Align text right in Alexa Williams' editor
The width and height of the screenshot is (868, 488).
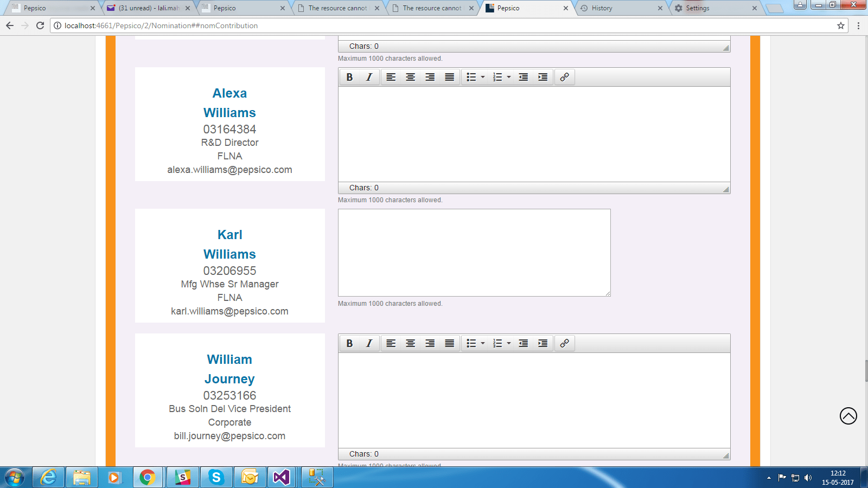(430, 77)
